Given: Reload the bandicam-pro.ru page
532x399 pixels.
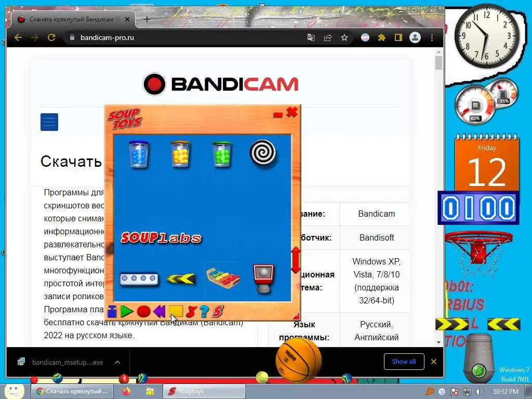Looking at the screenshot, I should [51, 37].
